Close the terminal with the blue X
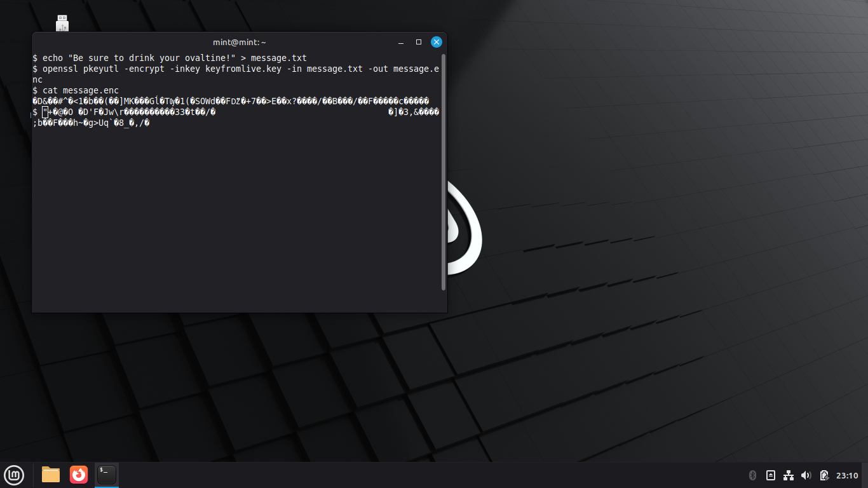Image resolution: width=868 pixels, height=488 pixels. pyautogui.click(x=437, y=42)
